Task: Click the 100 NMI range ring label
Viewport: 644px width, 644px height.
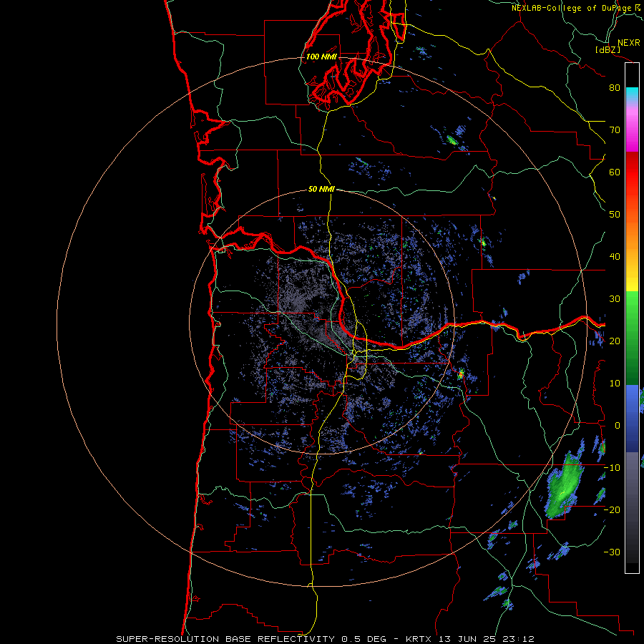Action: [321, 57]
